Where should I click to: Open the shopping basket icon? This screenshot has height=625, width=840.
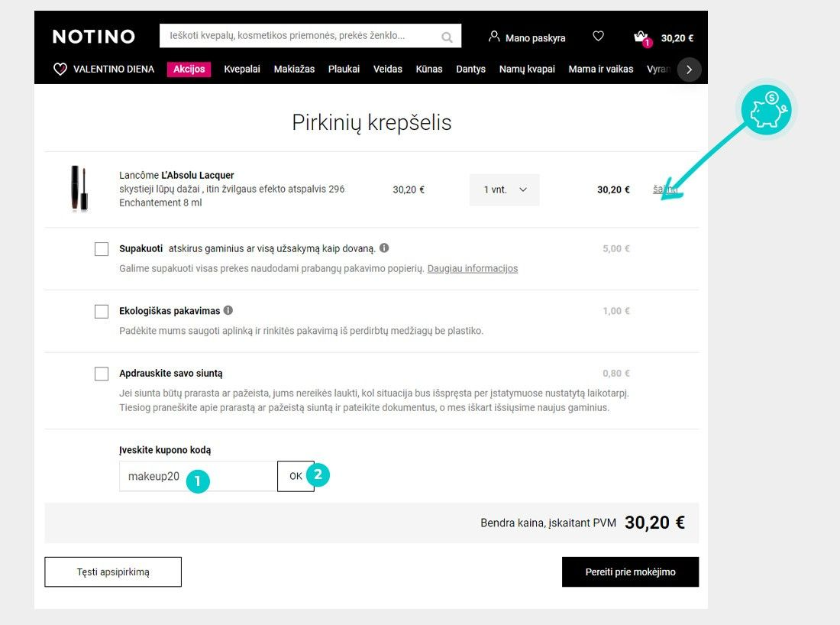[x=641, y=37]
